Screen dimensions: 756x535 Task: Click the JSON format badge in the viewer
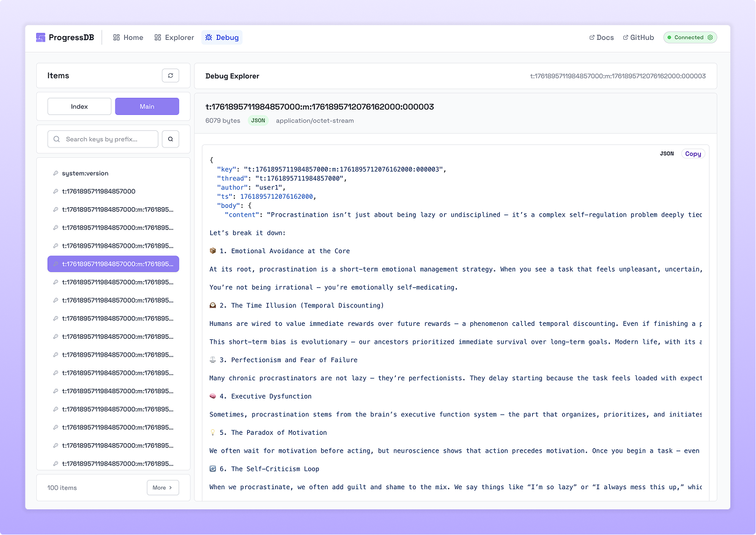click(x=666, y=153)
